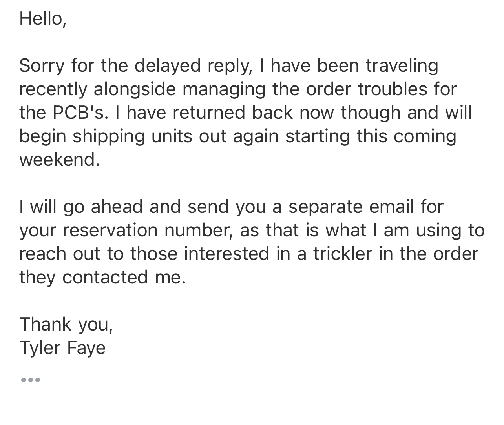Click the word "Sorry" in first paragraph

click(42, 66)
